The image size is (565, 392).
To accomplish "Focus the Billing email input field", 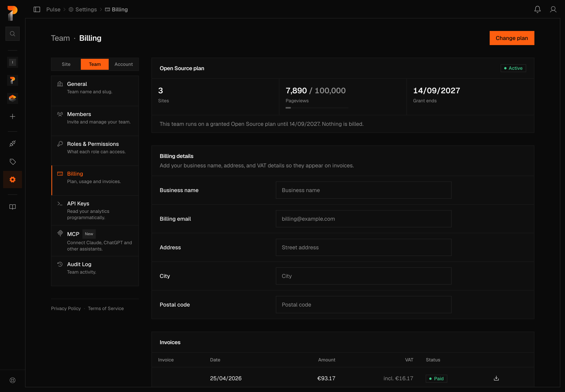I will [x=364, y=219].
